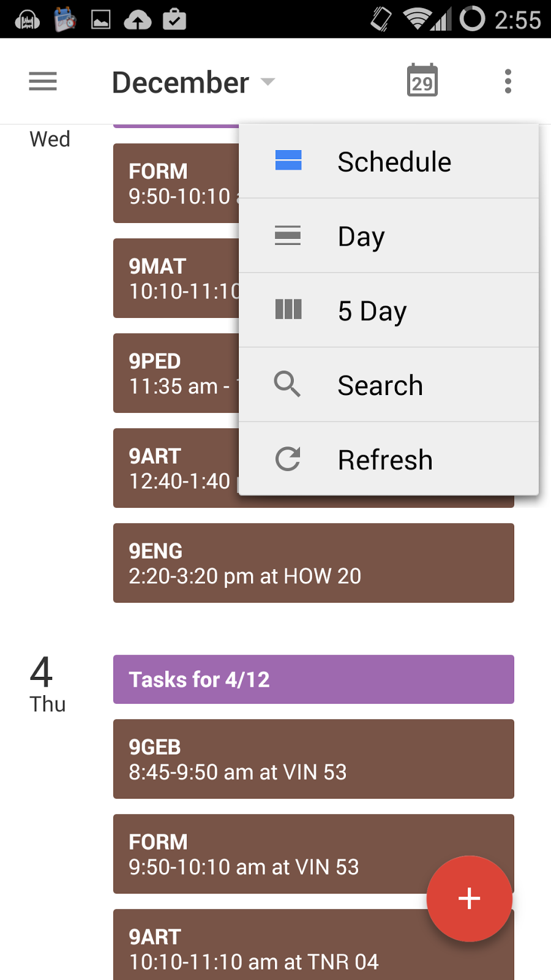
Task: Open 9GEB event at VIN 53
Action: tap(313, 759)
